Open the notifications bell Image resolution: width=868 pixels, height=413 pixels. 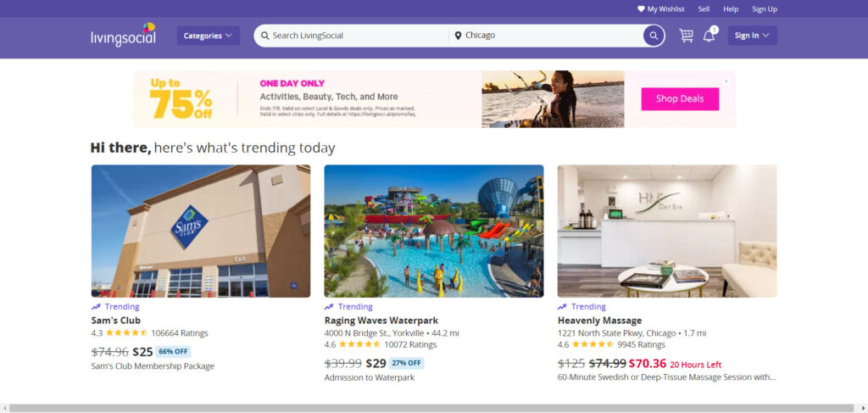[x=709, y=36]
